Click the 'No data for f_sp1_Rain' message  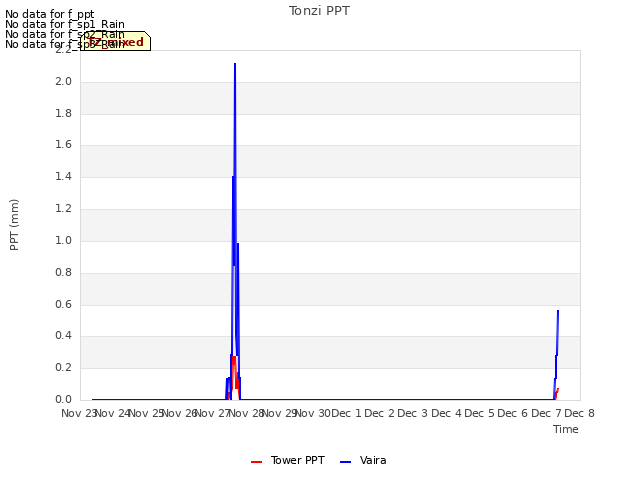tap(65, 24)
